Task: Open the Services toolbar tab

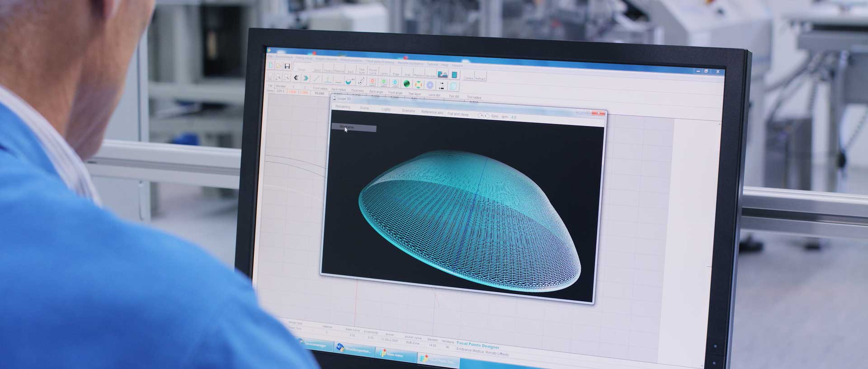Action: click(x=430, y=76)
